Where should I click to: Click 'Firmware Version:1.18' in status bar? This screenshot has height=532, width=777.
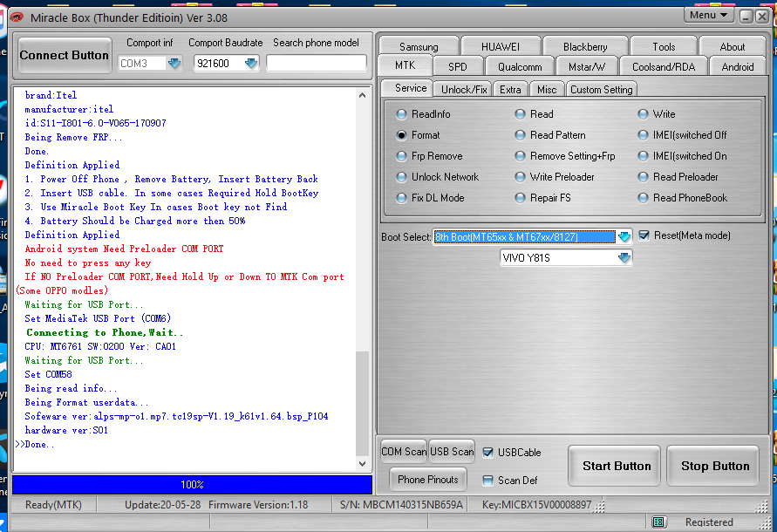tap(257, 505)
